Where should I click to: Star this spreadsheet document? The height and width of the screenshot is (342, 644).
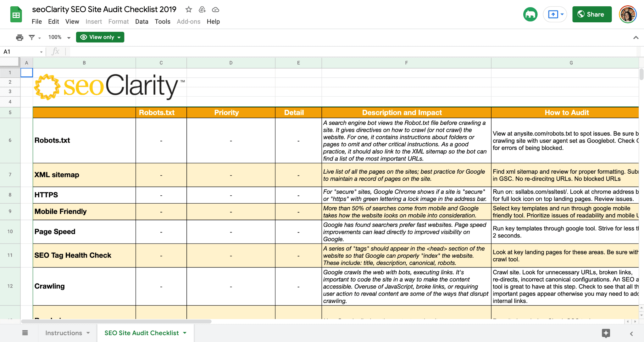[x=189, y=9]
